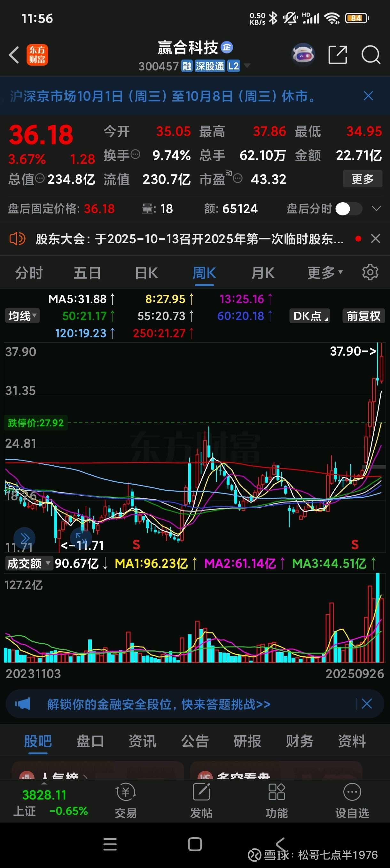Tap the 37.90 high-price marker
Image resolution: width=390 pixels, height=868 pixels.
[353, 351]
